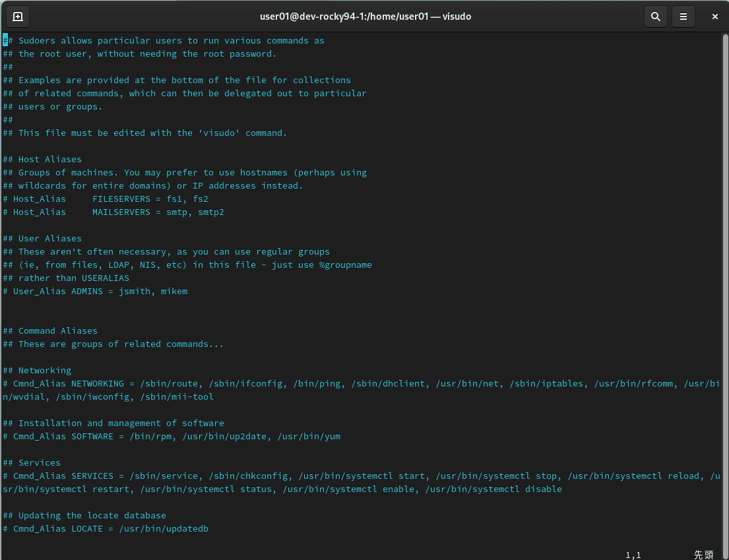
Task: Place cursor on the '## Host Aliases' heading
Action: pos(42,159)
